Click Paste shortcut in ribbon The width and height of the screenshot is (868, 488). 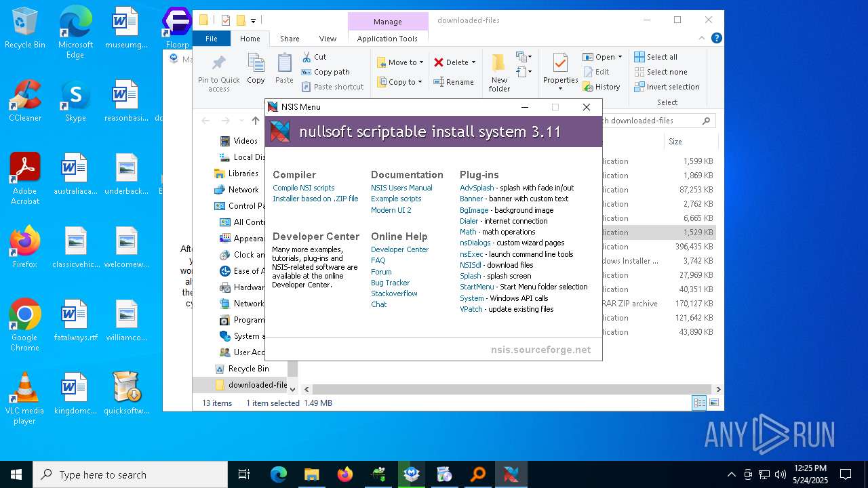332,87
